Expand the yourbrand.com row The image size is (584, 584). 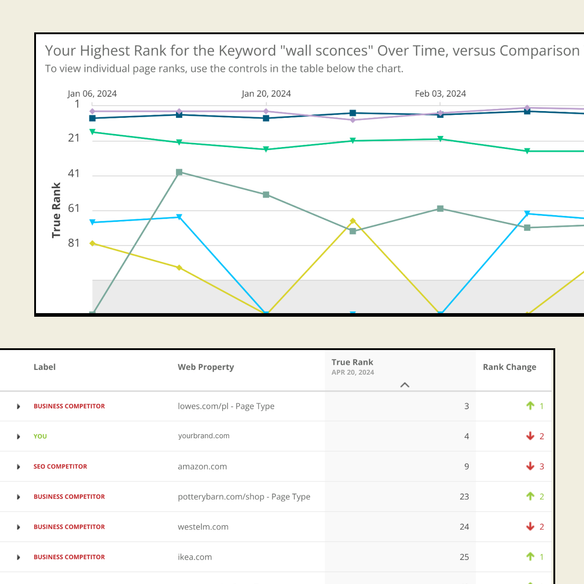tap(18, 437)
